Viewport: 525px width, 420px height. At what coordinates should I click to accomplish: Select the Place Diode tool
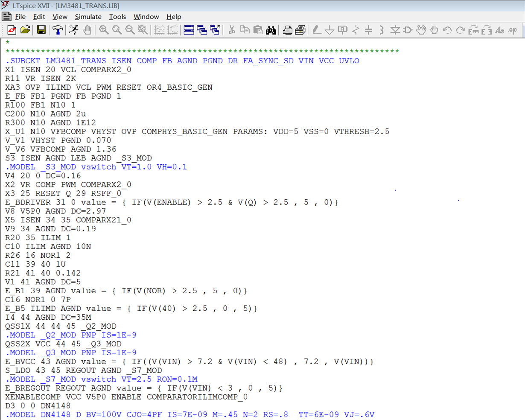pyautogui.click(x=395, y=30)
